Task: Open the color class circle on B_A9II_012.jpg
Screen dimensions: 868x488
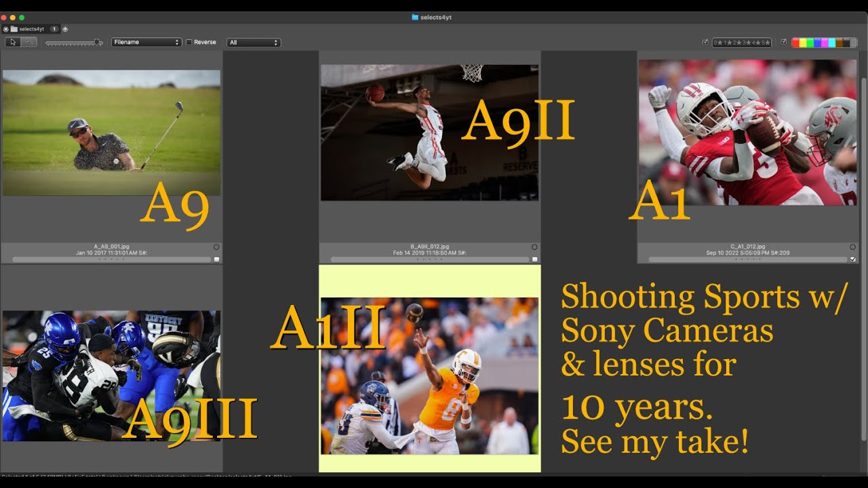Action: coord(534,247)
